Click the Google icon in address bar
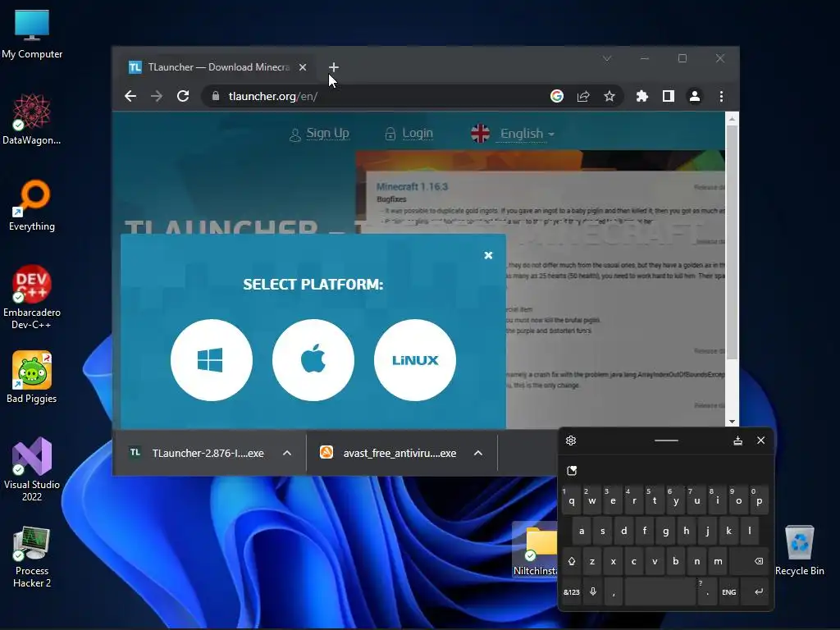 (x=557, y=96)
